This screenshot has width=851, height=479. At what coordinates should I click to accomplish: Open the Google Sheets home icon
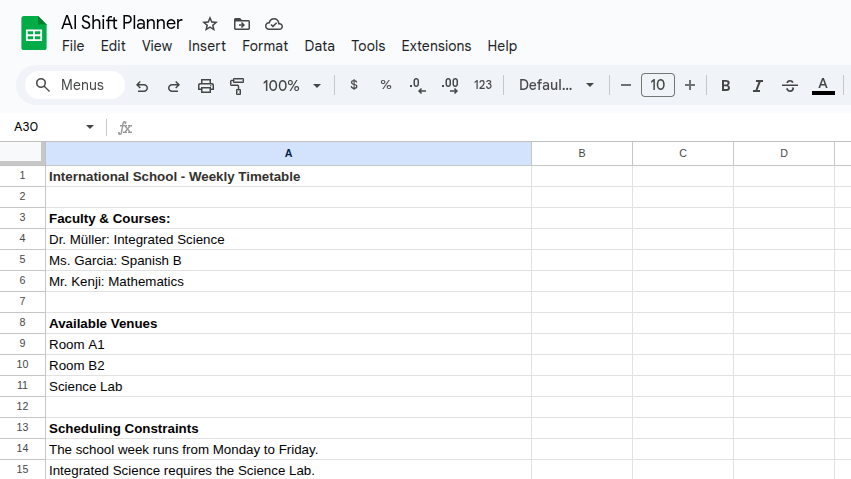(x=34, y=33)
